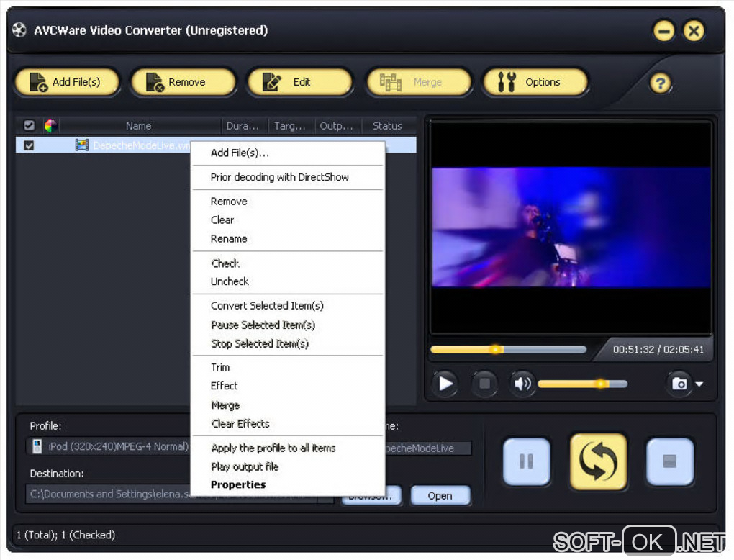Click the video preview frame
The image size is (734, 560).
571,227
